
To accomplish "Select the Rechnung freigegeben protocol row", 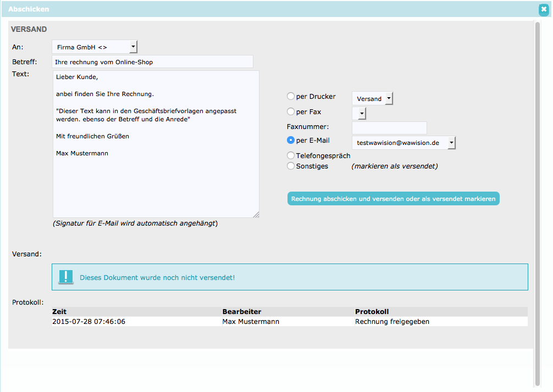I will click(290, 321).
